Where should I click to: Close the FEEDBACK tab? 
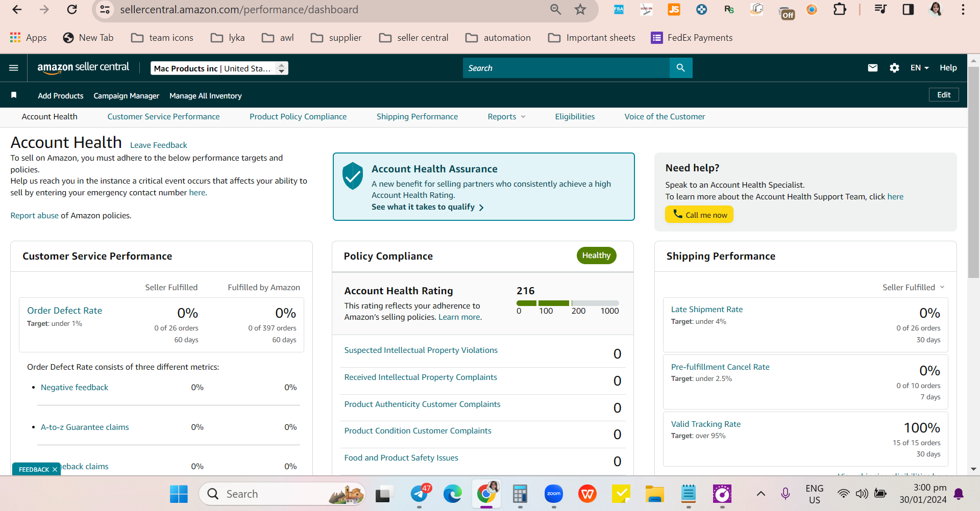tap(55, 470)
